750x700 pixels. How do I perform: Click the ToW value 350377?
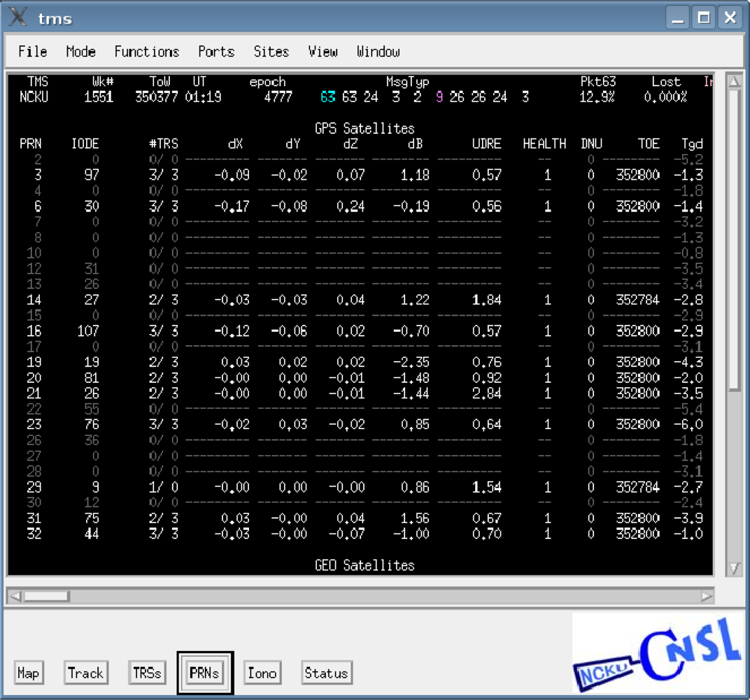click(157, 97)
